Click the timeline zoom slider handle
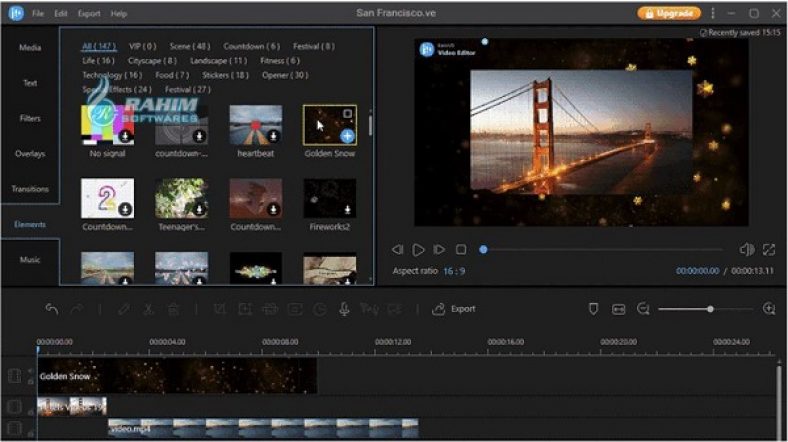Image resolution: width=788 pixels, height=442 pixels. [710, 309]
